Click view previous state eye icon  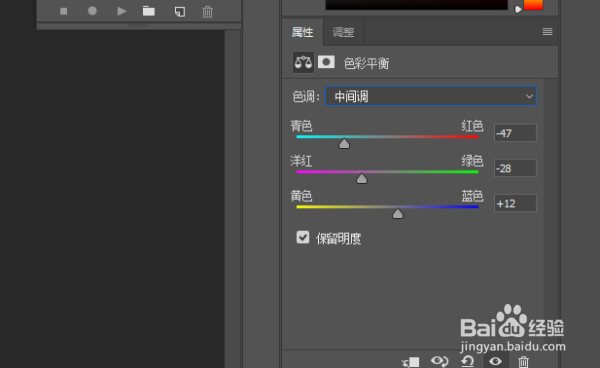[x=440, y=361]
